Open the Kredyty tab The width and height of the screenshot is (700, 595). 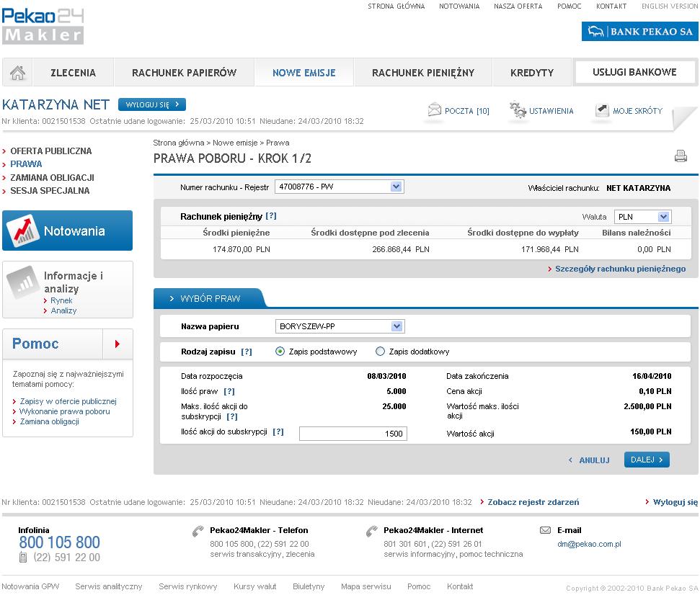click(x=532, y=72)
